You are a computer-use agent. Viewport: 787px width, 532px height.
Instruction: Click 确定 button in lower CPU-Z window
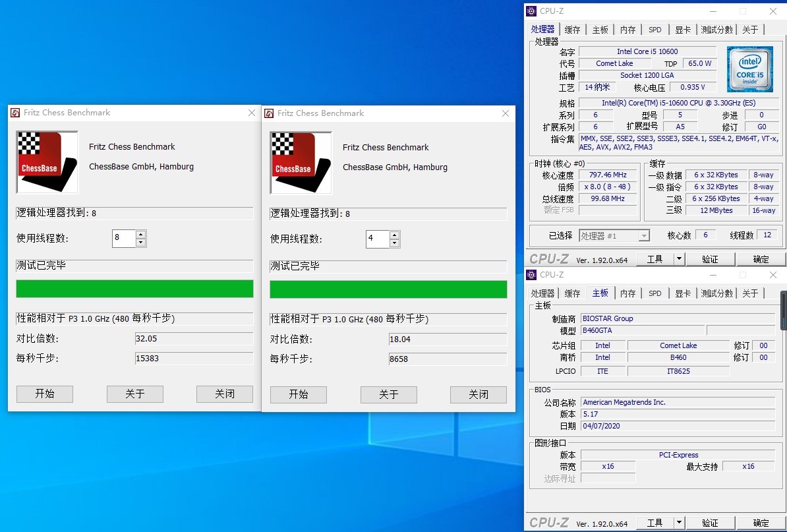pos(761,523)
